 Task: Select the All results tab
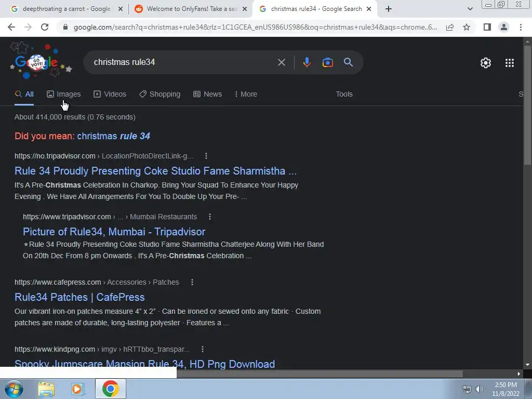pyautogui.click(x=24, y=95)
